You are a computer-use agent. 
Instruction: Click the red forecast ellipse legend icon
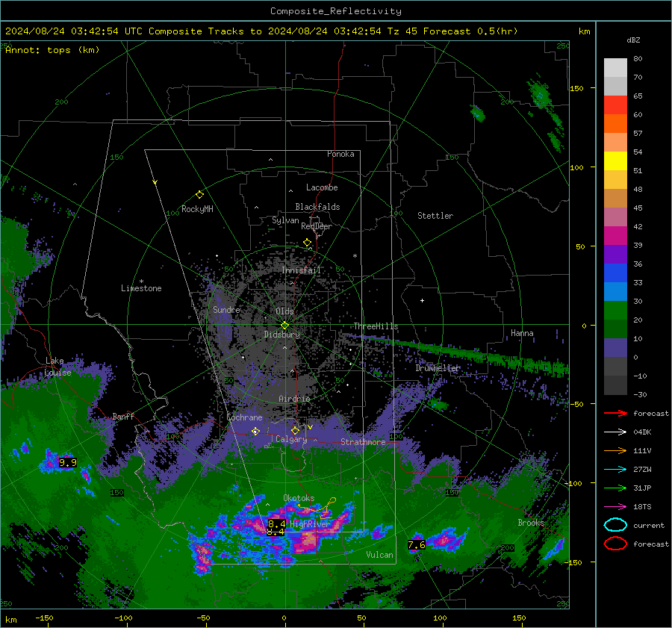point(615,544)
